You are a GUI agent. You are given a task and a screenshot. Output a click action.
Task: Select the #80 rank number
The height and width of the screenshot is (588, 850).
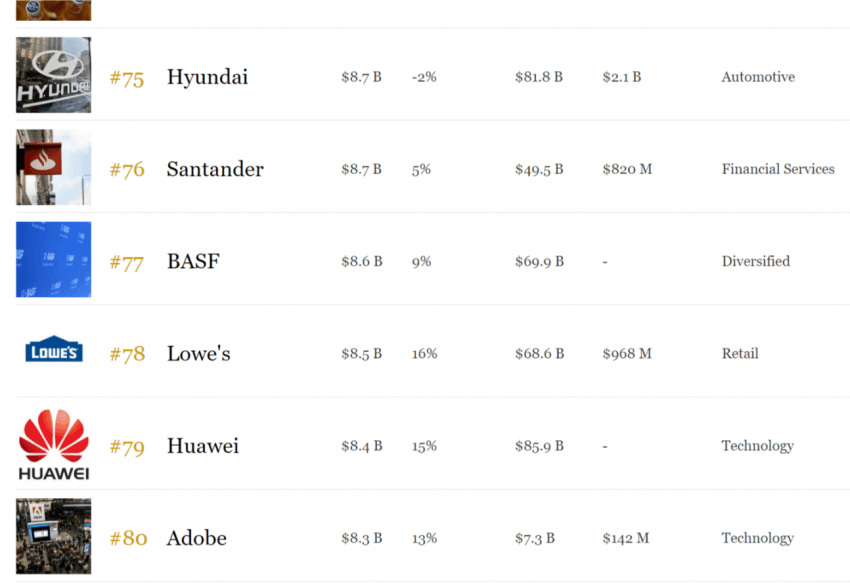point(128,538)
